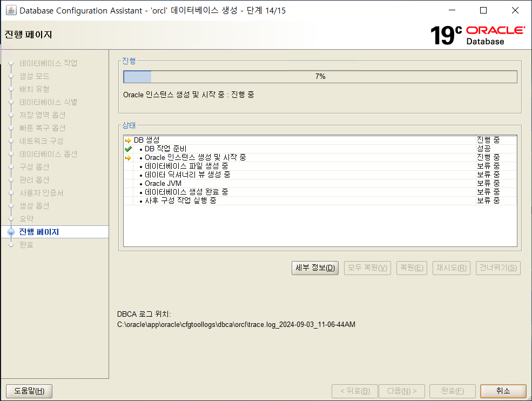Select 데이터베이스 식별 step in sidebar
The image size is (532, 401).
[48, 102]
